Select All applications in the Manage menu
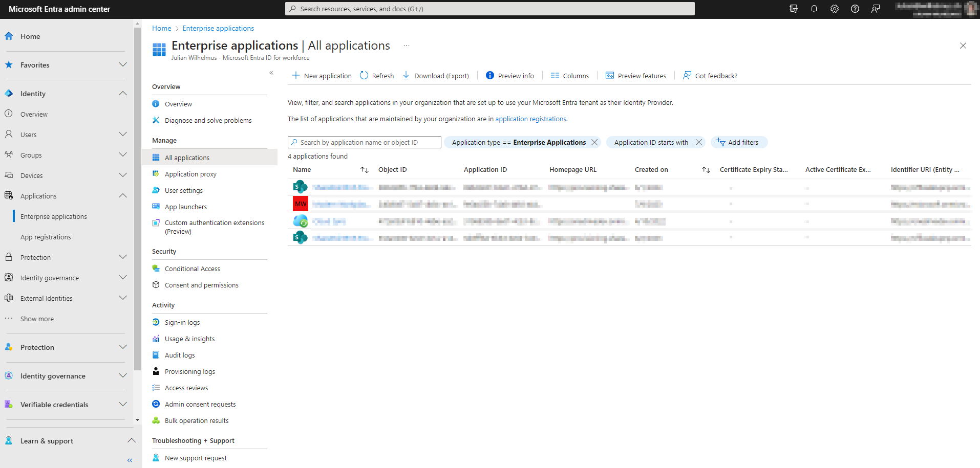980x468 pixels. 209,158
